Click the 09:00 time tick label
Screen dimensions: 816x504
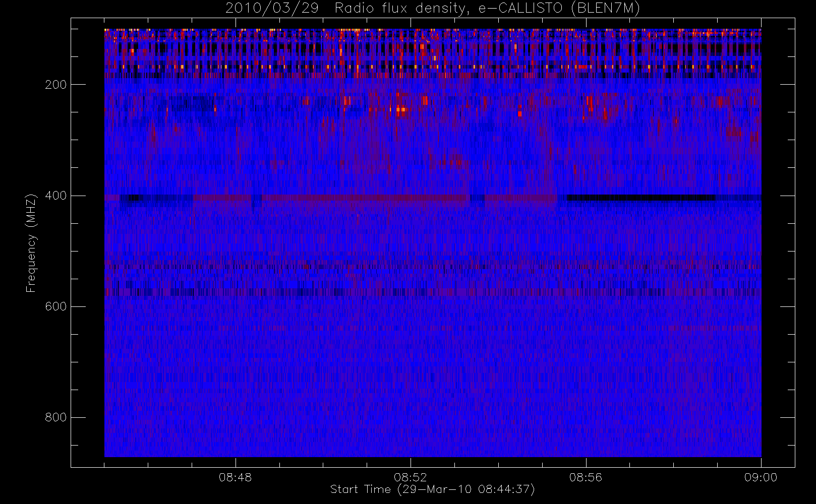[x=761, y=477]
